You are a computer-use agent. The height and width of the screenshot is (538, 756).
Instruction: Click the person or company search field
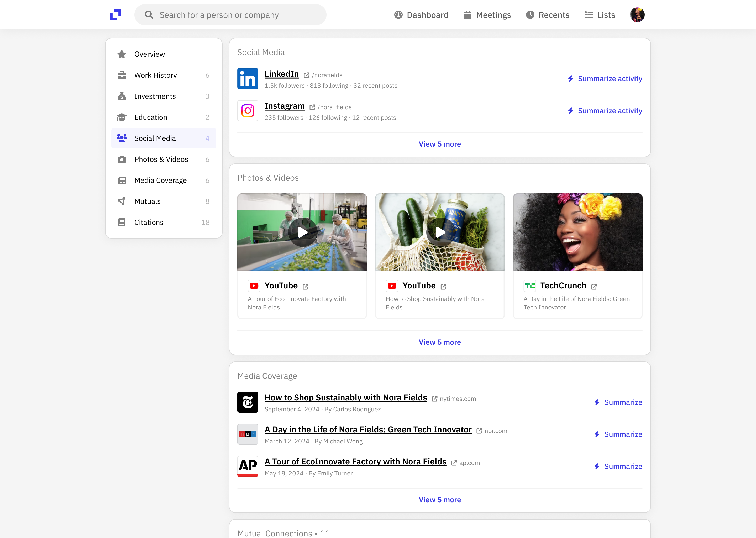pos(230,15)
